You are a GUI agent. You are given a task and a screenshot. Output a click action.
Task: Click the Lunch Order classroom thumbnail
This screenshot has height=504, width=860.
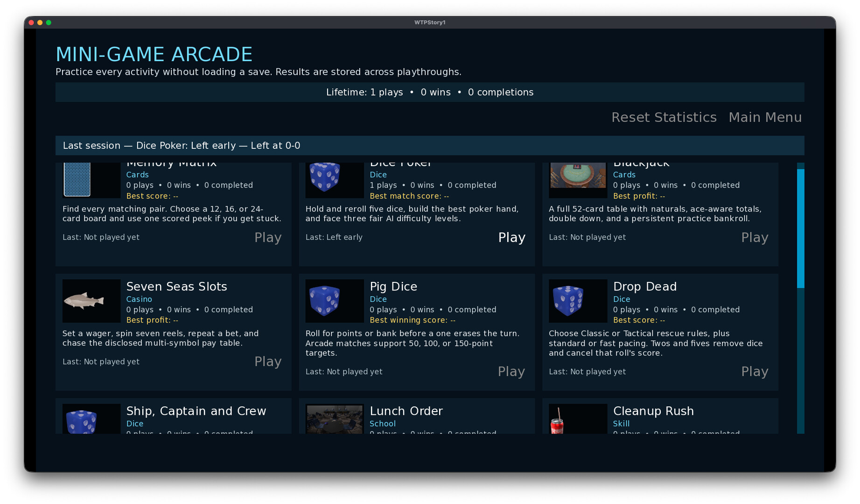click(334, 420)
